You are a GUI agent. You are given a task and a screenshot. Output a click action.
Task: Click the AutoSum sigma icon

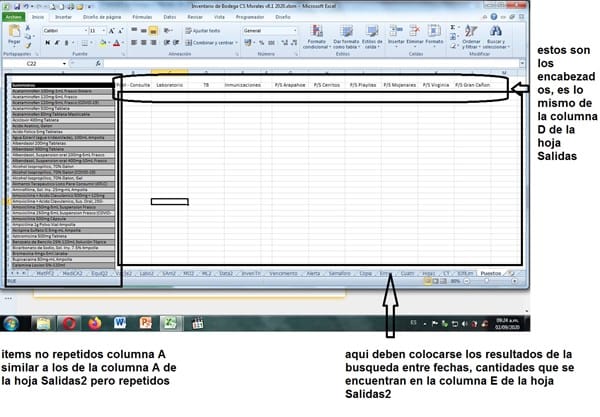point(453,28)
